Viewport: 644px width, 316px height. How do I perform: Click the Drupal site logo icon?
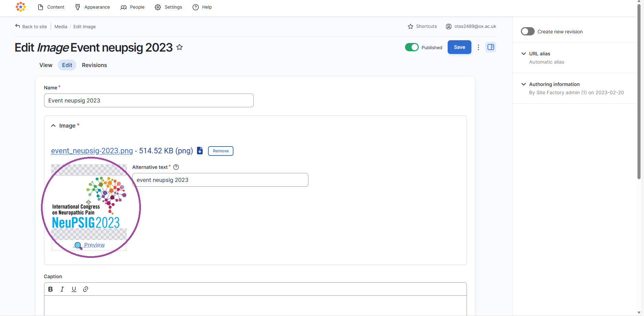(x=21, y=7)
